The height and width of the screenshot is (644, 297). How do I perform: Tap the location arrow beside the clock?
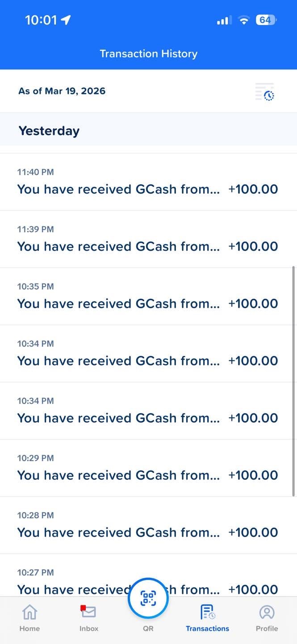coord(66,20)
